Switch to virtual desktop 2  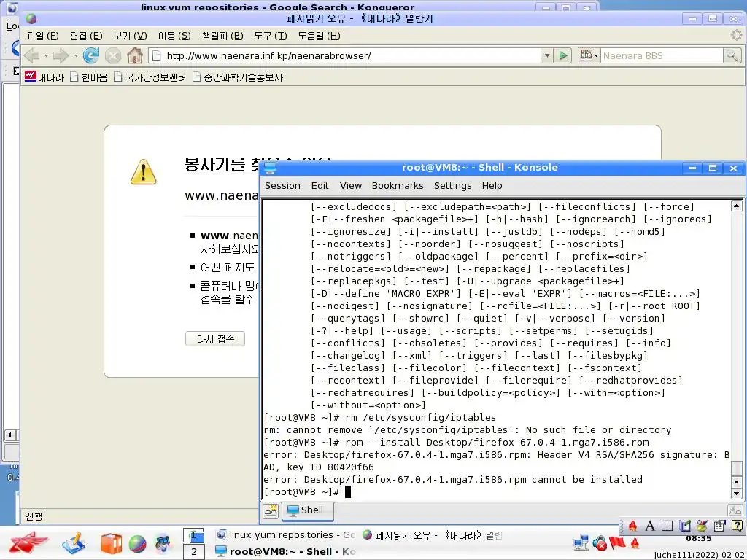194,552
